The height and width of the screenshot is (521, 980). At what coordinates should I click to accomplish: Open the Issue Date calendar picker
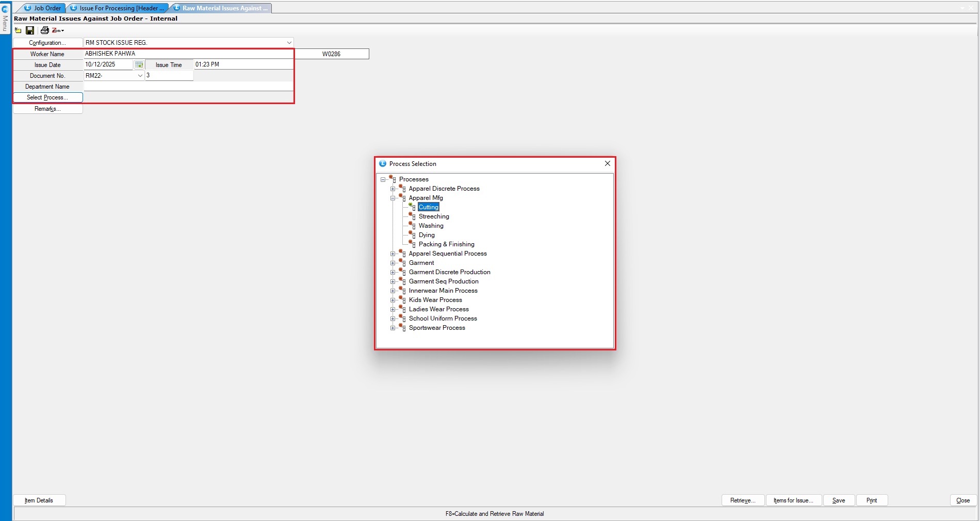pos(139,64)
